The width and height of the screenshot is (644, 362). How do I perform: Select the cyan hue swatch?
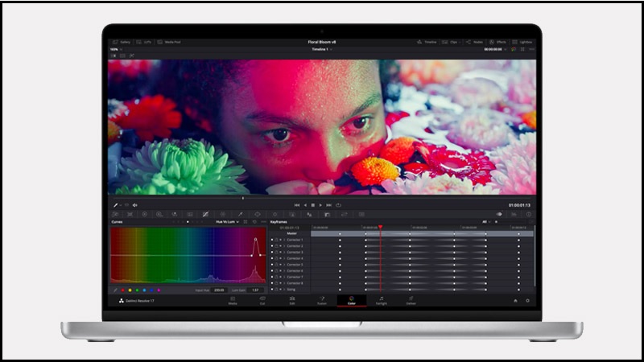tap(144, 290)
